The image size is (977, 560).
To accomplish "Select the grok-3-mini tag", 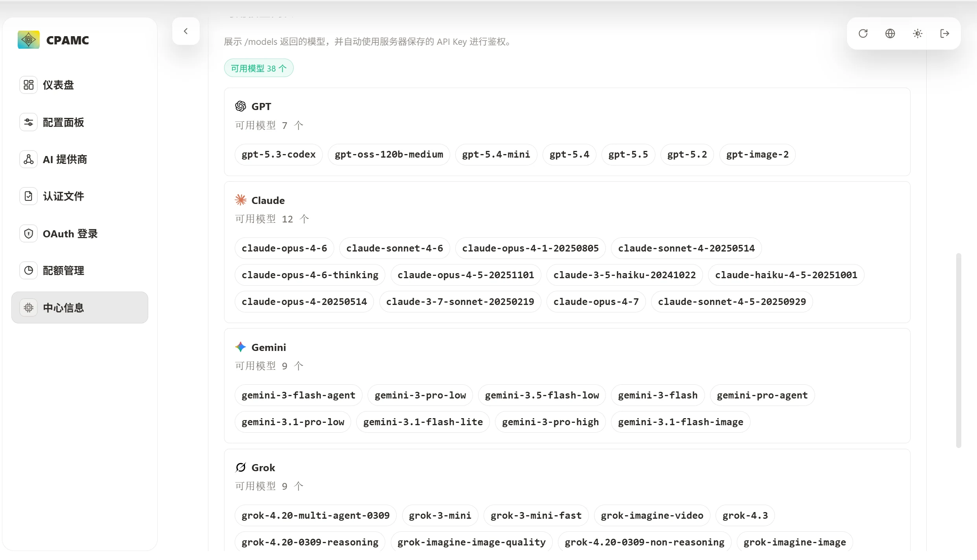I will (x=440, y=515).
